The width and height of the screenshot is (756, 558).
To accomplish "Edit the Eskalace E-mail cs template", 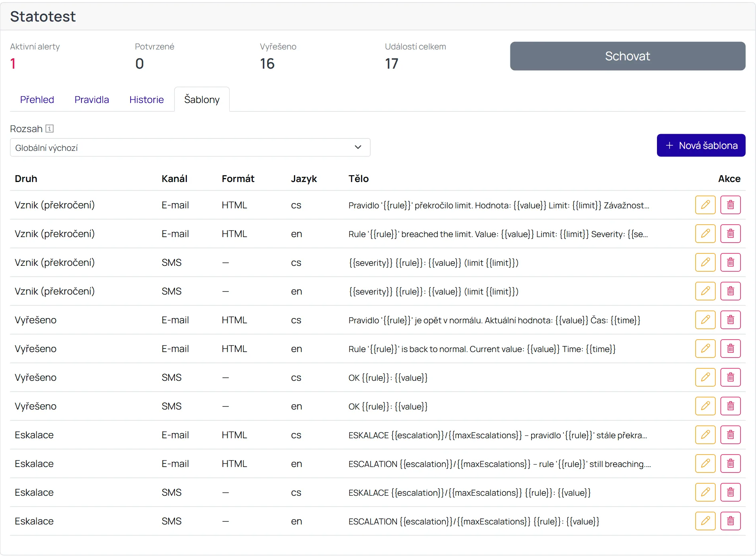I will (x=705, y=435).
